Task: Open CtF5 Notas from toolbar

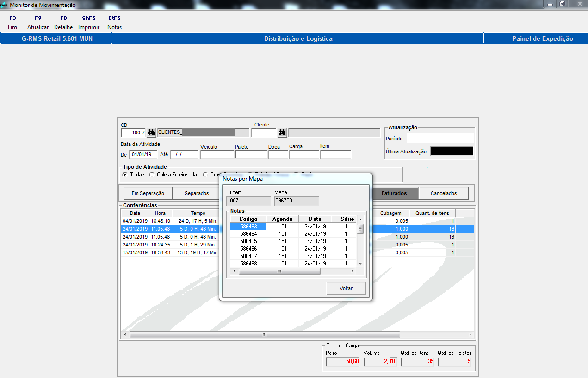Action: point(114,23)
